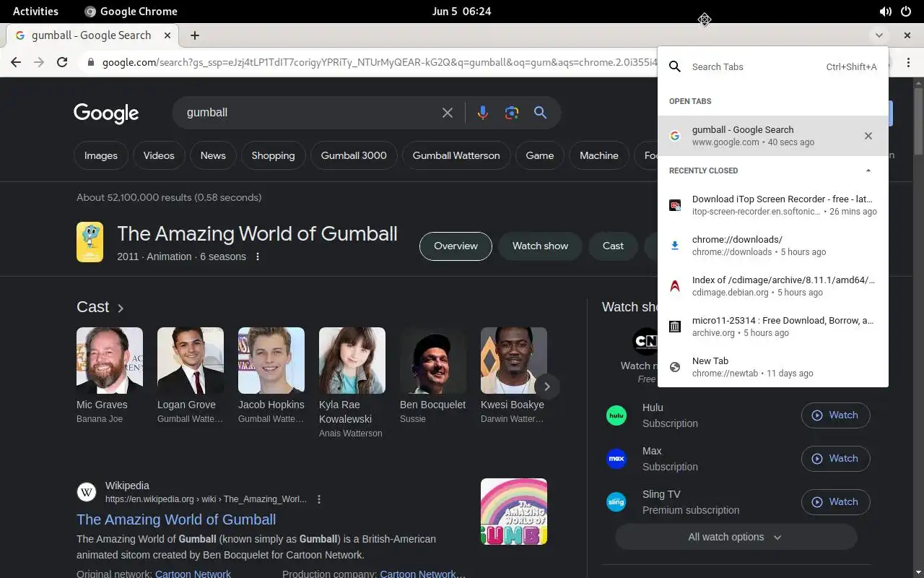Image resolution: width=924 pixels, height=578 pixels.
Task: Open the Gumball logo result thumbnail
Action: coord(514,512)
